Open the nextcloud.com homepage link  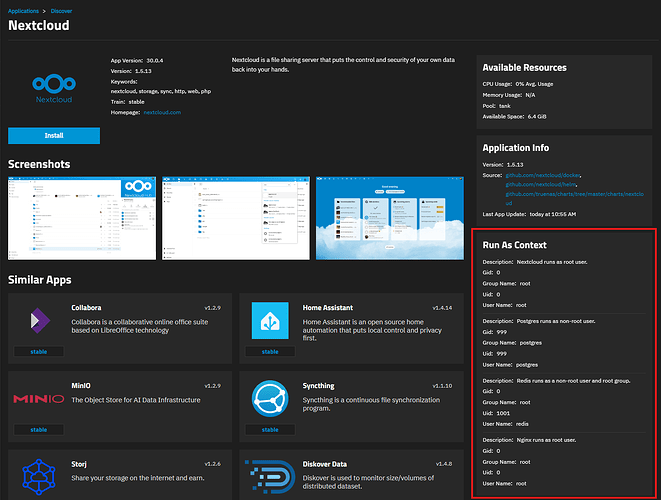point(162,113)
